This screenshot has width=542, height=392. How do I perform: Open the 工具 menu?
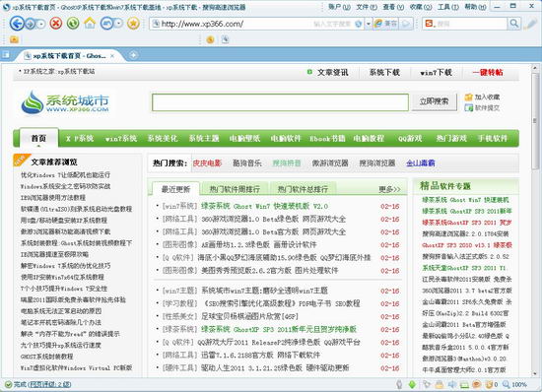[448, 7]
